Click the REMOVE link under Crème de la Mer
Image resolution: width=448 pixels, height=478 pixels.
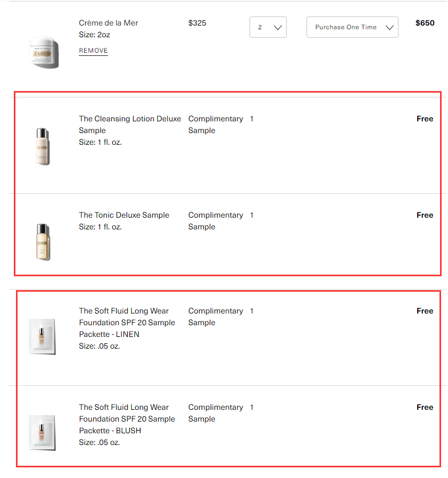point(93,51)
